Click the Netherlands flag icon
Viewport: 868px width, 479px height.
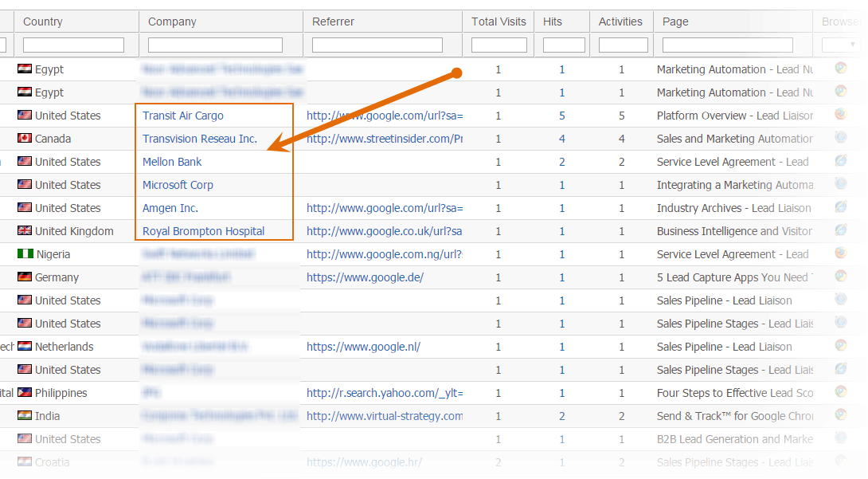tap(25, 346)
